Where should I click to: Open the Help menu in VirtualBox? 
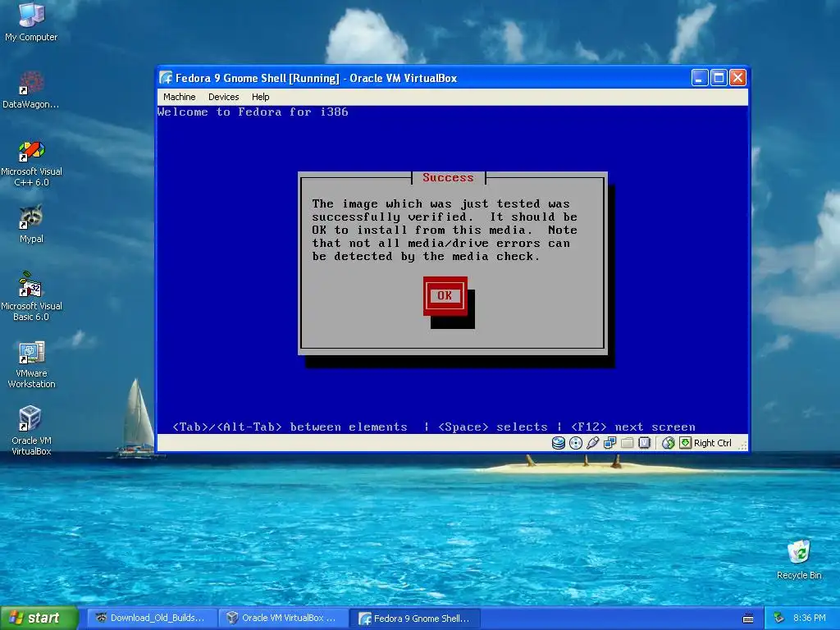260,97
